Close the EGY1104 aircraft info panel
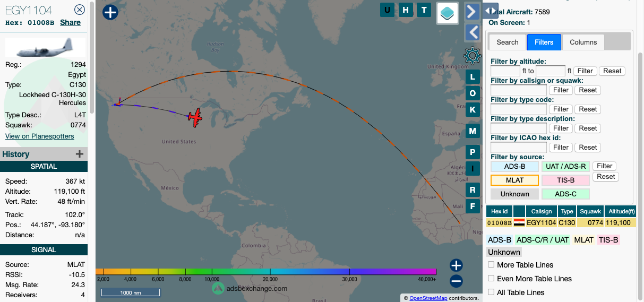The width and height of the screenshot is (644, 302). point(79,9)
